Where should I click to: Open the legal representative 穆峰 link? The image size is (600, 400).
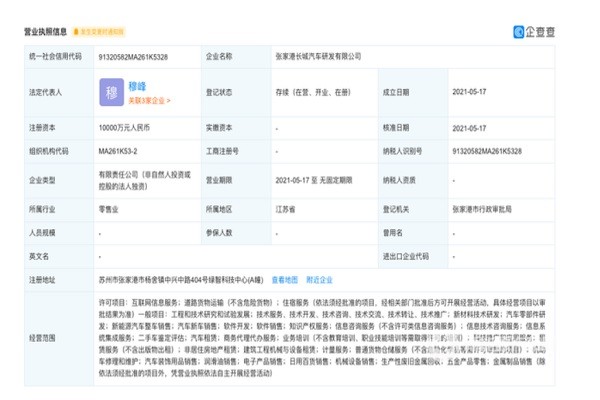click(x=137, y=87)
